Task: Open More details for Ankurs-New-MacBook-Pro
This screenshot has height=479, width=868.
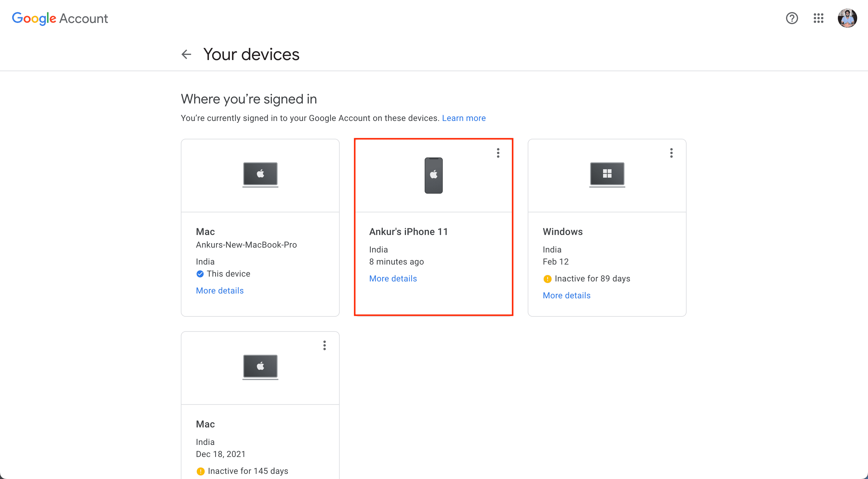Action: click(x=220, y=290)
